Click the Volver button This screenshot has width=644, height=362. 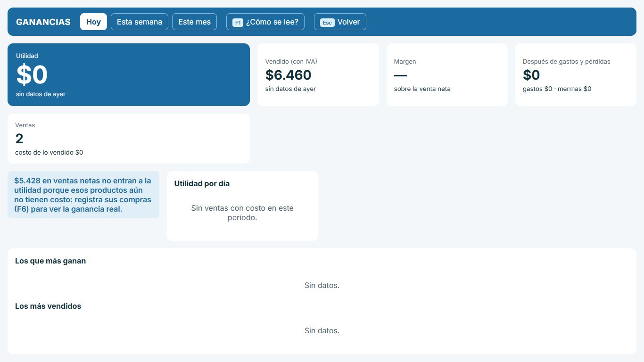pos(340,22)
